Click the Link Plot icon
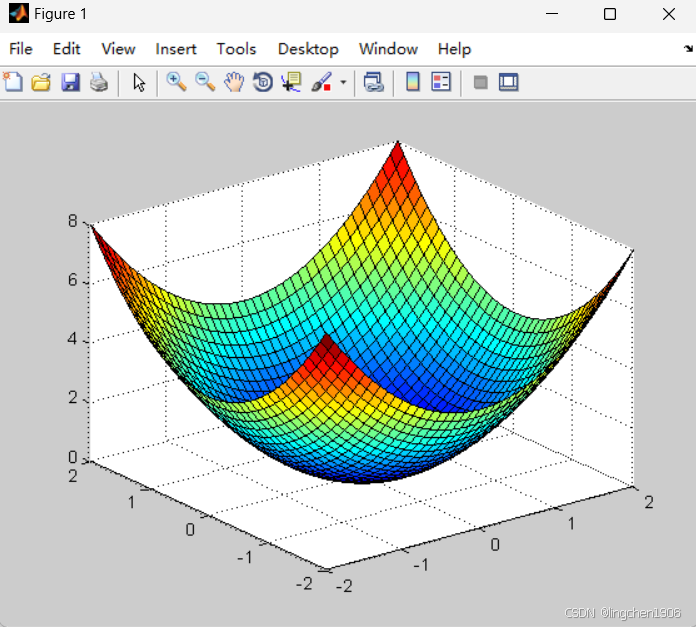This screenshot has width=696, height=627. pyautogui.click(x=373, y=83)
